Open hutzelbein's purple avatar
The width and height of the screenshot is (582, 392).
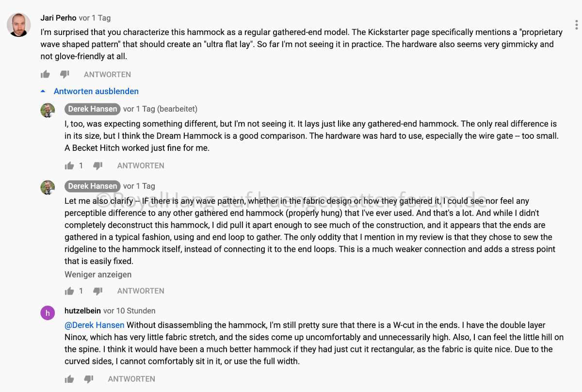click(x=48, y=313)
